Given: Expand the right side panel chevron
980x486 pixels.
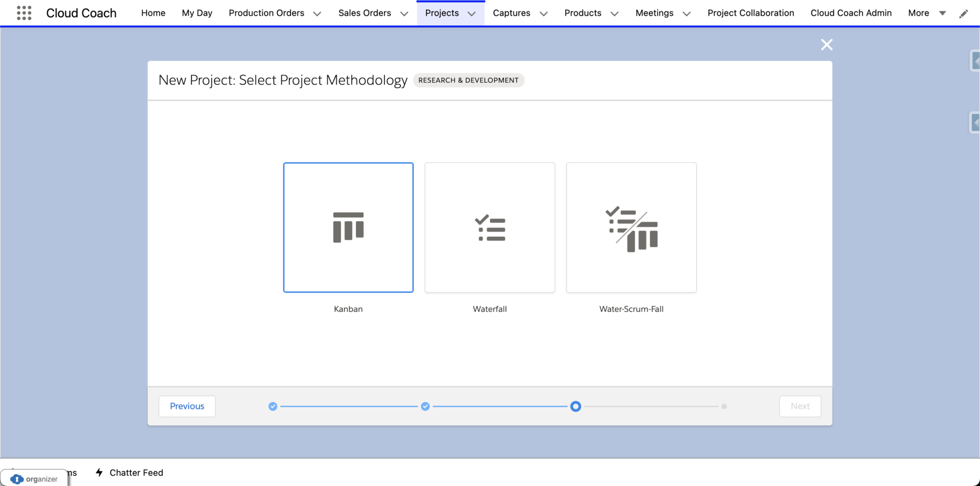Looking at the screenshot, I should click(x=975, y=61).
